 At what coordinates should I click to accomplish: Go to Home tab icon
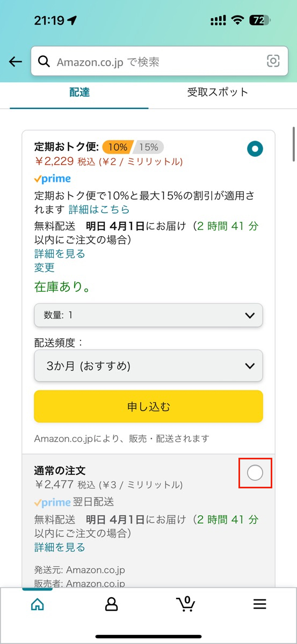click(x=37, y=604)
